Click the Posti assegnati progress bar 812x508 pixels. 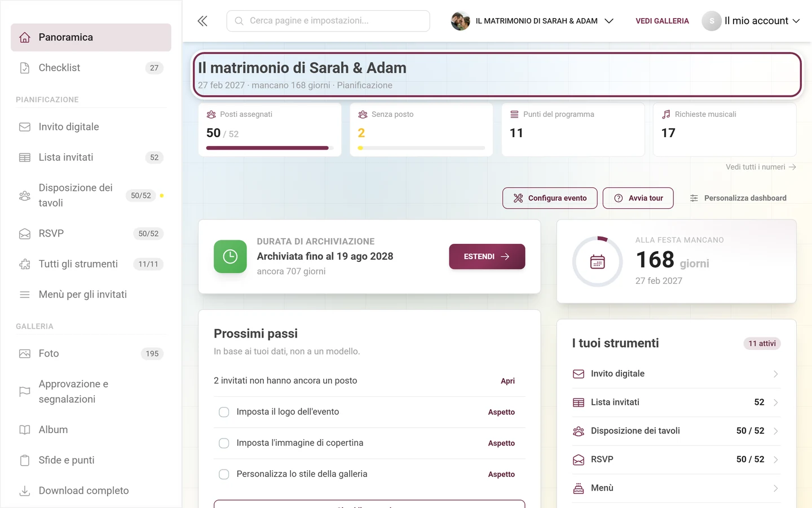pos(270,148)
